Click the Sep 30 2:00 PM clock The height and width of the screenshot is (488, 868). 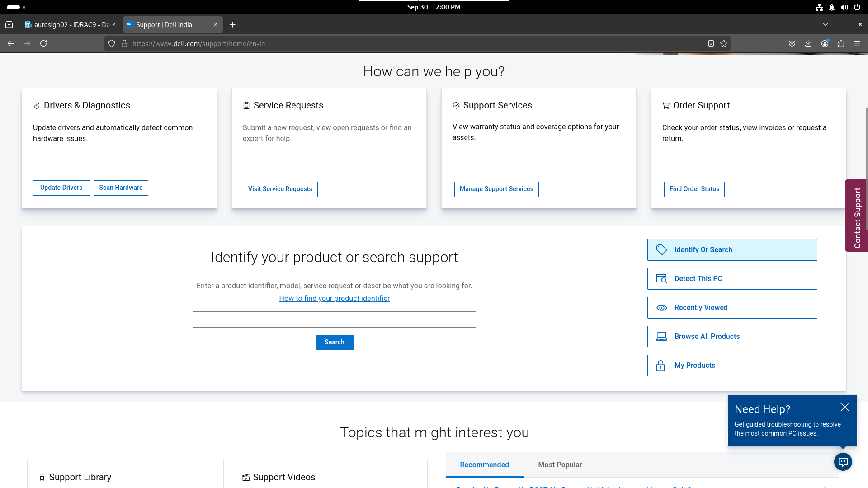434,7
